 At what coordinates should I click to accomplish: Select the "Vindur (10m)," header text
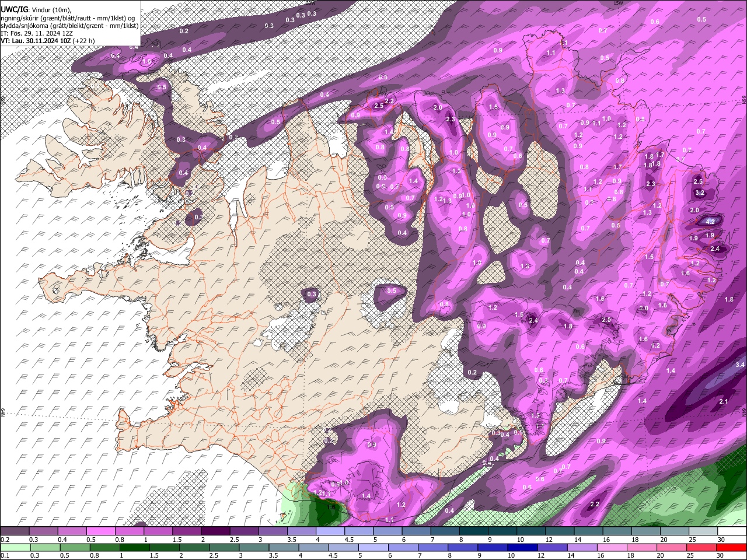[x=51, y=10]
